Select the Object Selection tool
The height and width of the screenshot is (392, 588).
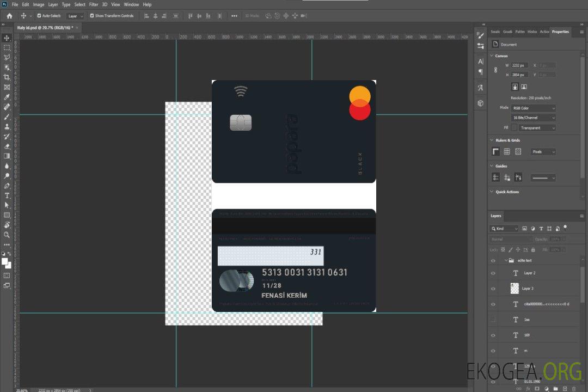[x=7, y=68]
